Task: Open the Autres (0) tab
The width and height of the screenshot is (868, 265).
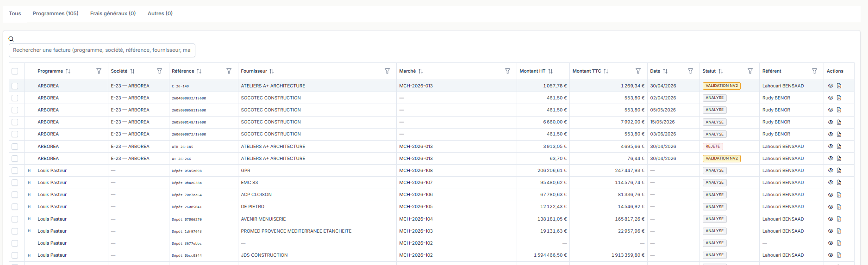Action: point(160,13)
